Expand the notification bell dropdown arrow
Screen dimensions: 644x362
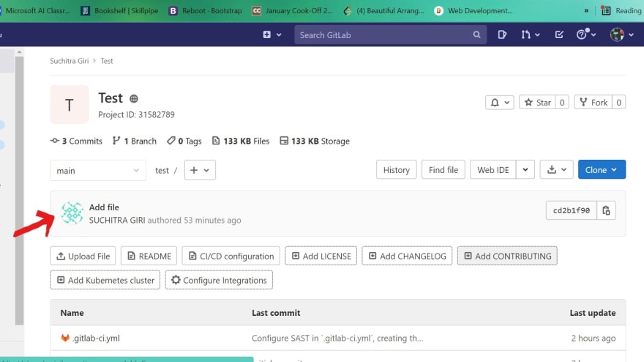pyautogui.click(x=507, y=103)
